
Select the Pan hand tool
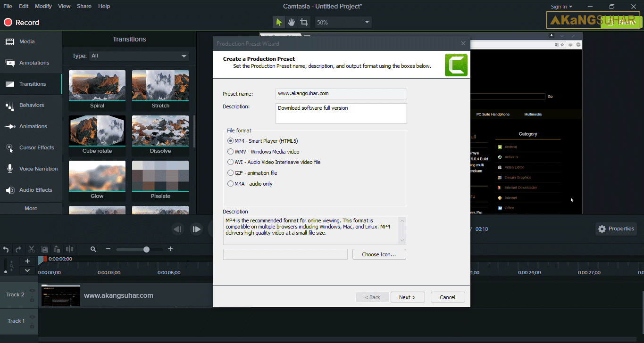(x=292, y=22)
